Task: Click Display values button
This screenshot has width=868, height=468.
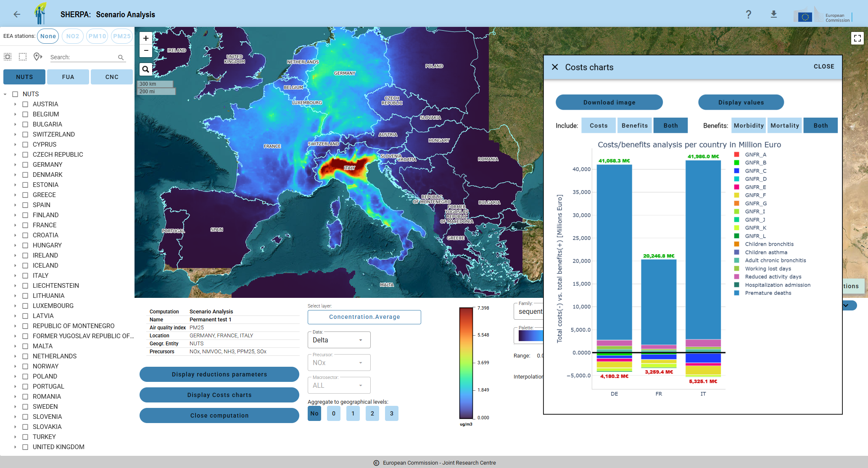Action: pos(741,103)
